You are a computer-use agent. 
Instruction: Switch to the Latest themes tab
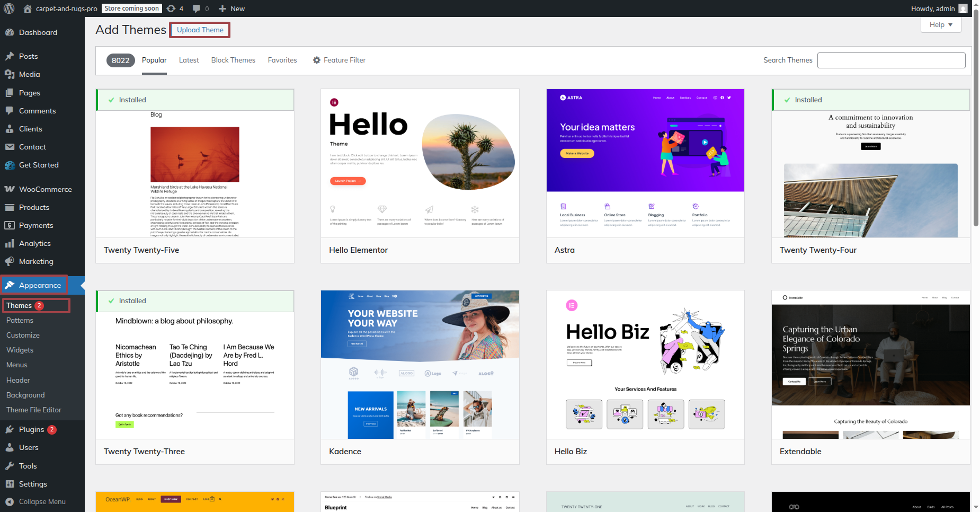click(x=189, y=60)
